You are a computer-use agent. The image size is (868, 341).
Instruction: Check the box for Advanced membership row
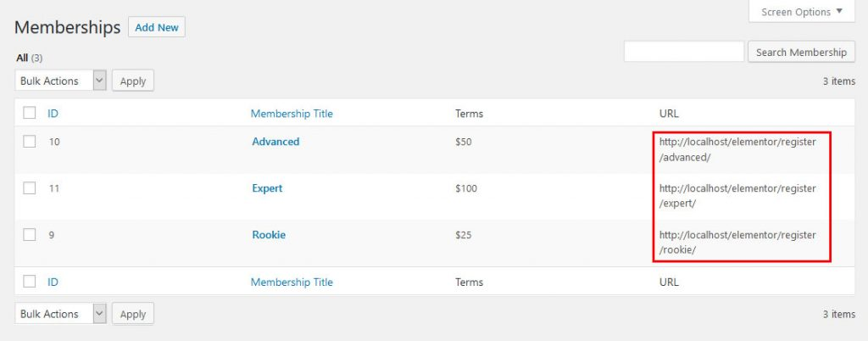(x=30, y=142)
